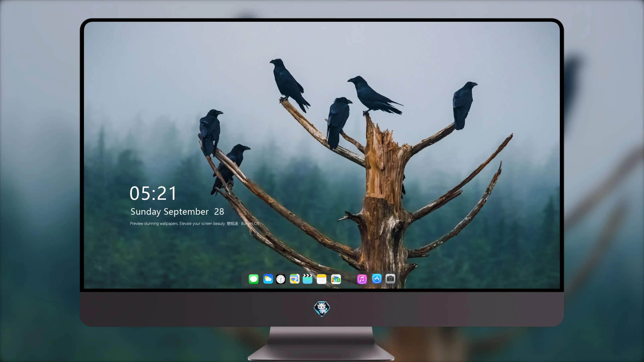The height and width of the screenshot is (362, 644).
Task: Open the Clock app icon
Action: click(x=281, y=279)
